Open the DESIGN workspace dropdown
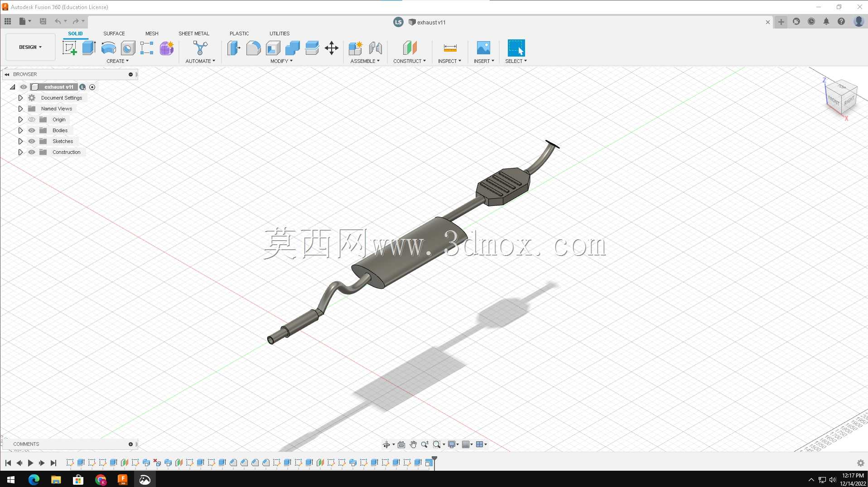868x487 pixels. [x=30, y=47]
